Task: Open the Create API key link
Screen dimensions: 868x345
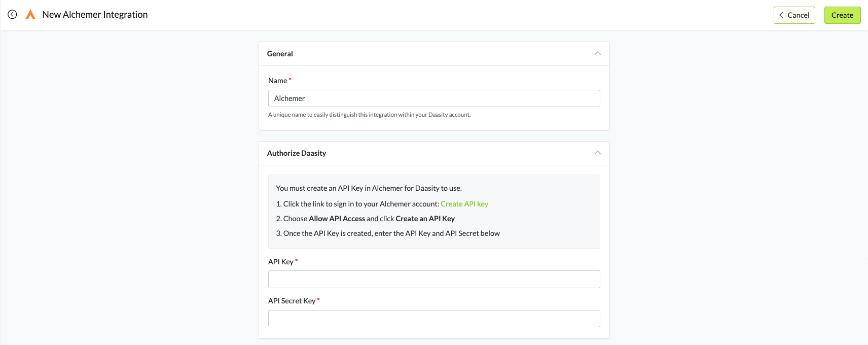Action: click(464, 204)
